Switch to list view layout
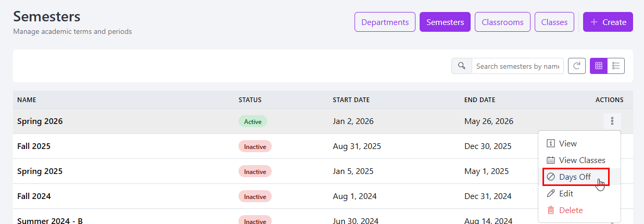644x224 pixels. [616, 66]
